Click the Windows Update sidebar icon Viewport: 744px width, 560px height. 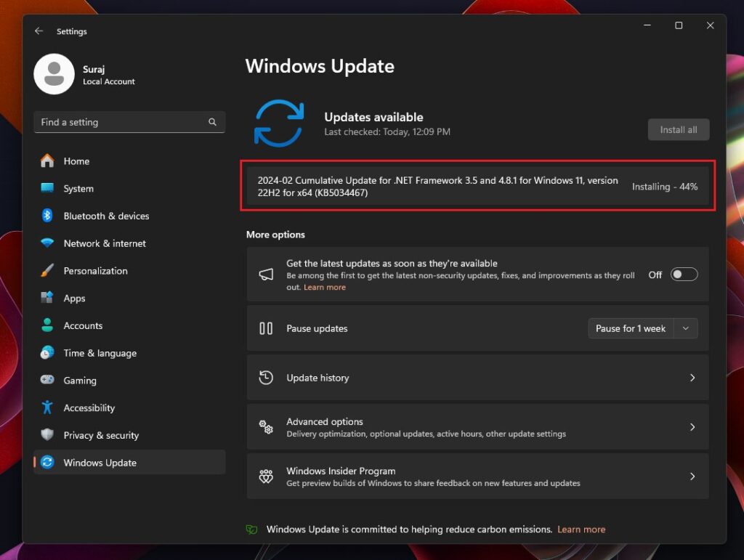click(47, 462)
